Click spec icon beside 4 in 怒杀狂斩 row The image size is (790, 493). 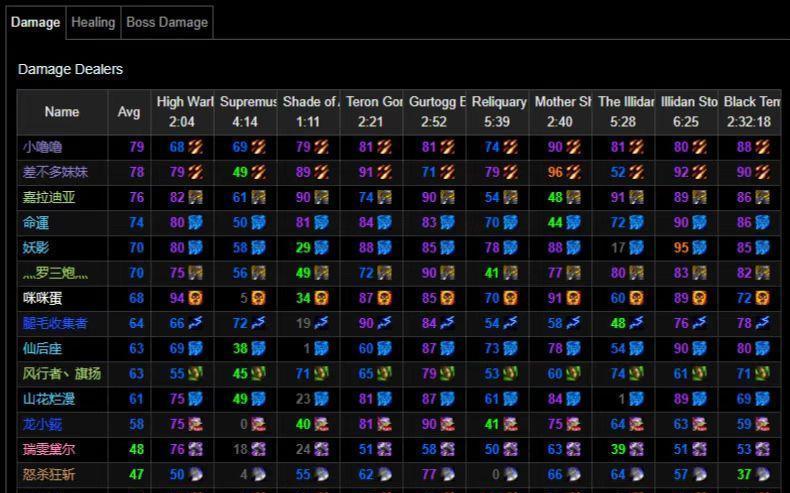pyautogui.click(x=258, y=474)
